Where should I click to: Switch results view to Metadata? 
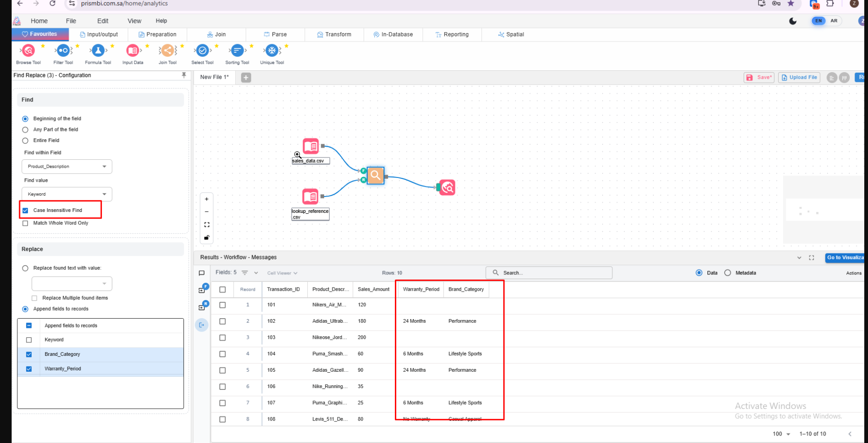[728, 273]
